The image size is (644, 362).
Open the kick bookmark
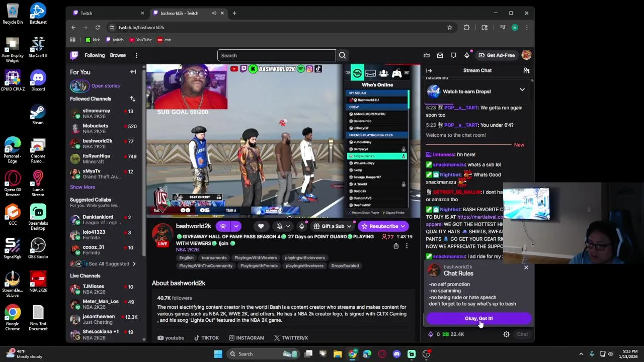[x=93, y=40]
